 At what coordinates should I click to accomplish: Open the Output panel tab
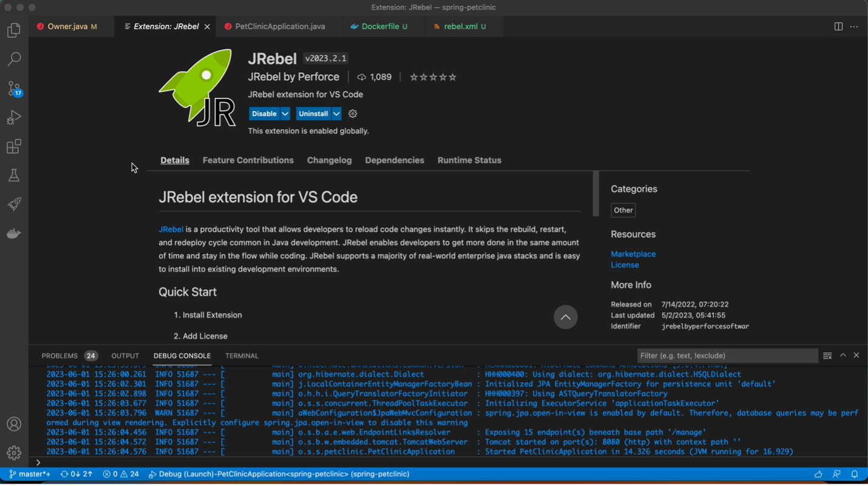[125, 355]
